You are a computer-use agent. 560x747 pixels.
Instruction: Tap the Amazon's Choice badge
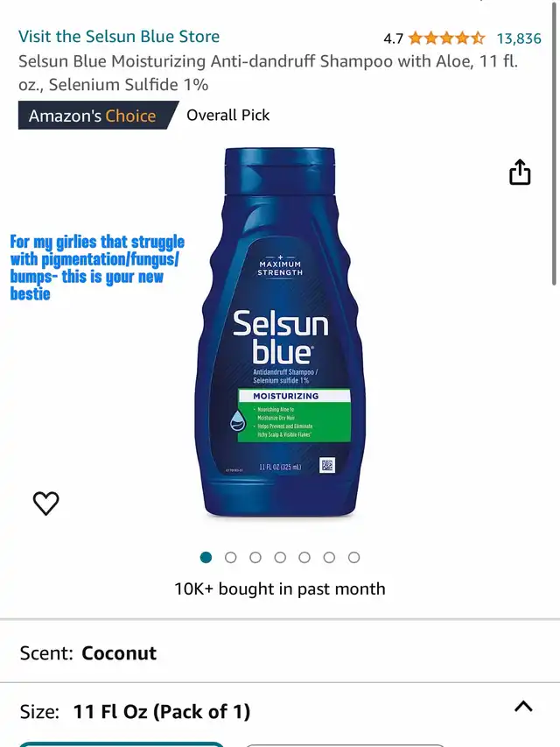click(98, 116)
